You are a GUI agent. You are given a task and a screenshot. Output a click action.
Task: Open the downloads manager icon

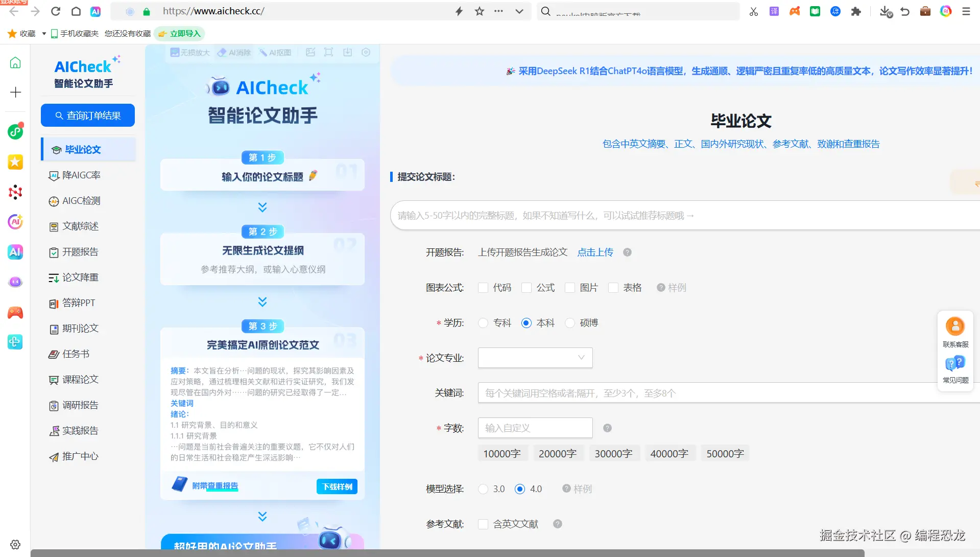coord(886,11)
